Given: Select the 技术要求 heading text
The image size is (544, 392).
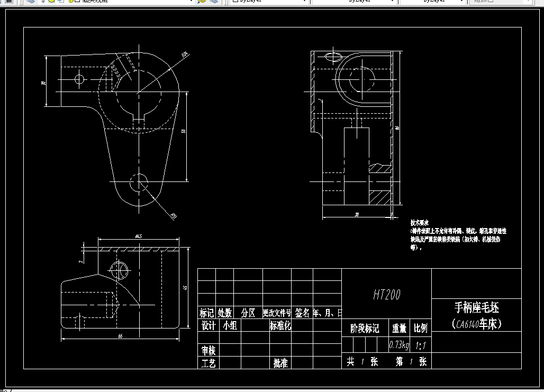Looking at the screenshot, I should click(x=420, y=223).
